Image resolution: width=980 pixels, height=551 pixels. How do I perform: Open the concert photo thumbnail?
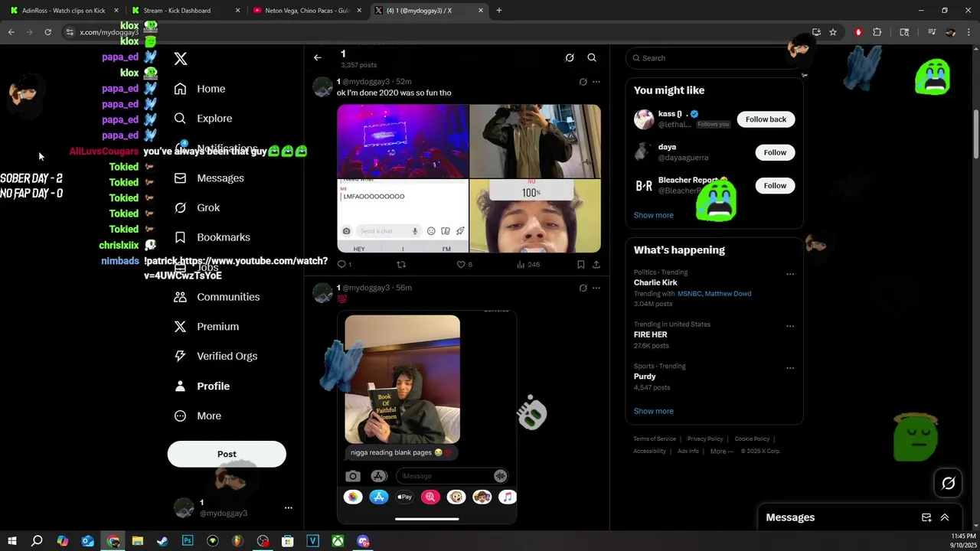(403, 142)
